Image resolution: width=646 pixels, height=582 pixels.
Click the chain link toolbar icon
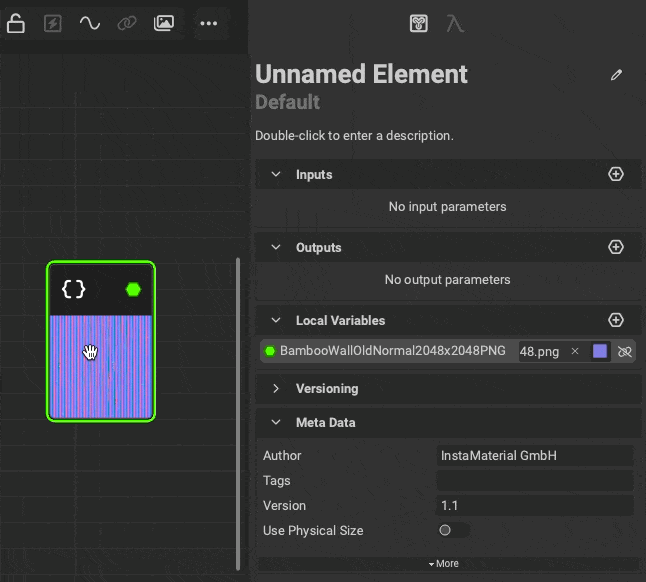pyautogui.click(x=126, y=23)
